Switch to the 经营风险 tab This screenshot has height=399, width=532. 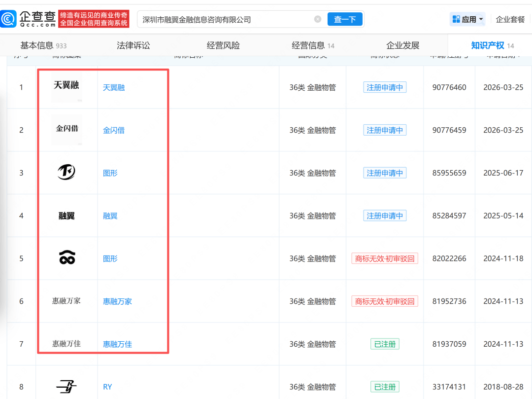click(x=223, y=45)
